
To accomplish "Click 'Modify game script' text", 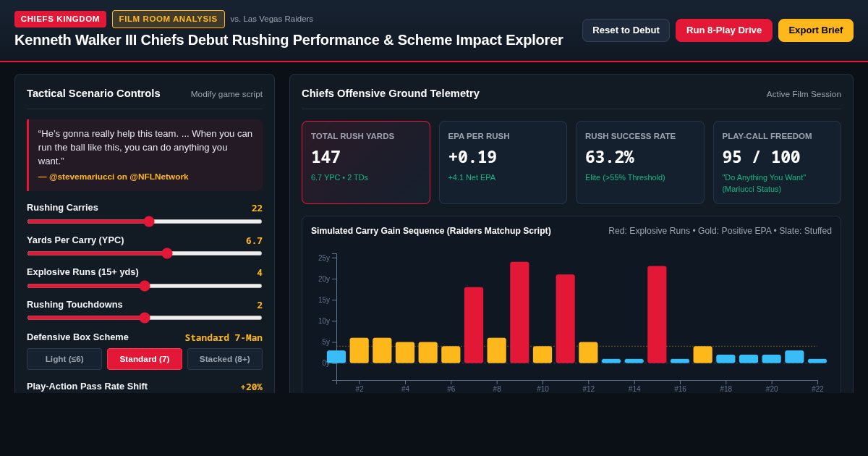I will click(226, 94).
